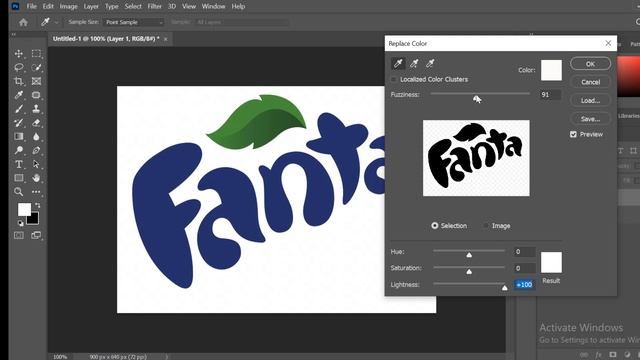Click the add layer mask icon
Viewport: 640px width, 360px height.
click(x=613, y=355)
